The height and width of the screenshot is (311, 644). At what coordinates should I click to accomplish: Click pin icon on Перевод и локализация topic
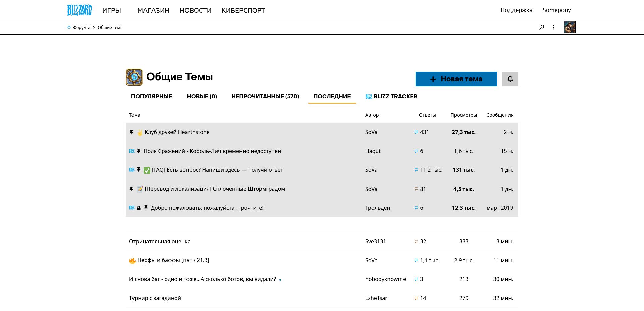[131, 189]
